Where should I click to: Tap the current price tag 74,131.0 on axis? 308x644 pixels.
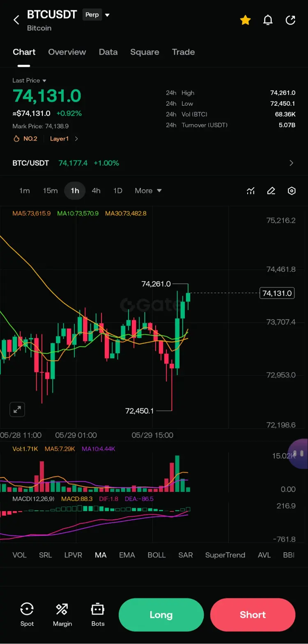pyautogui.click(x=277, y=293)
